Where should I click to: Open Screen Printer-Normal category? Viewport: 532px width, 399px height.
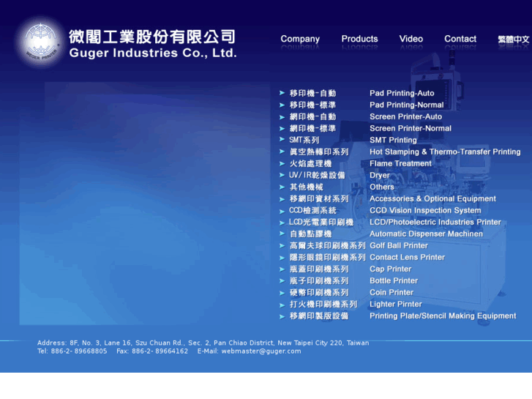pyautogui.click(x=411, y=128)
